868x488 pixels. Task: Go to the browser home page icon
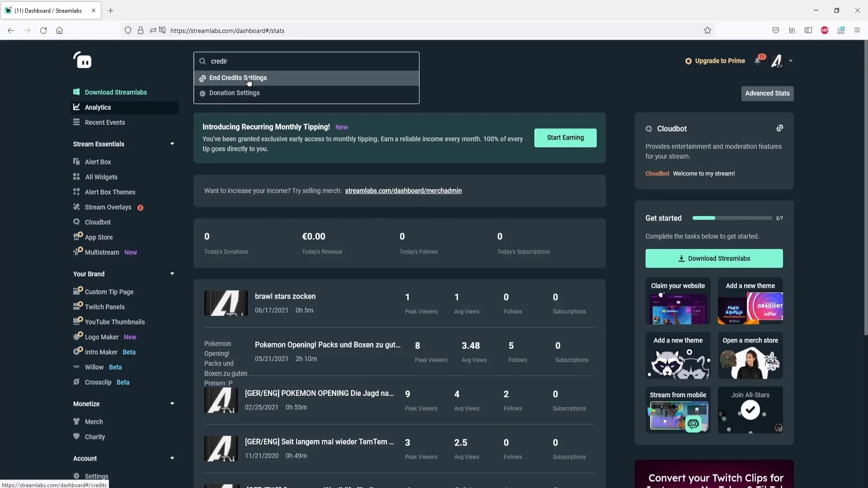click(x=59, y=30)
